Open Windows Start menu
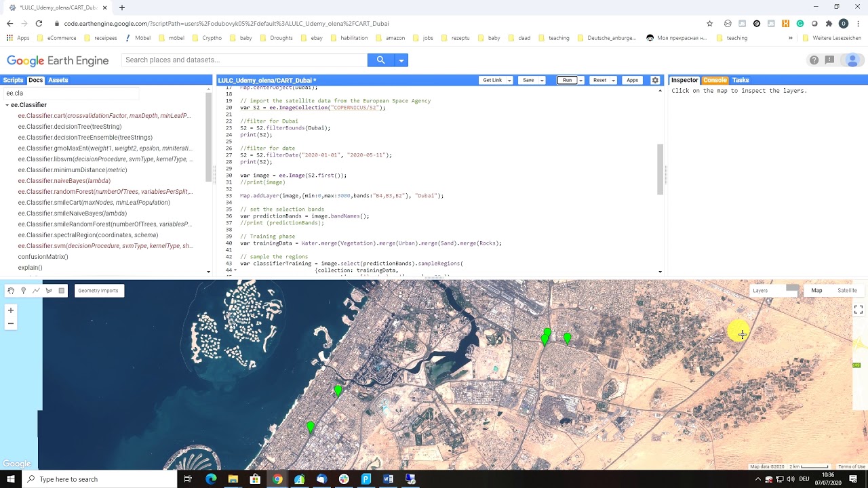868x488 pixels. click(x=11, y=479)
